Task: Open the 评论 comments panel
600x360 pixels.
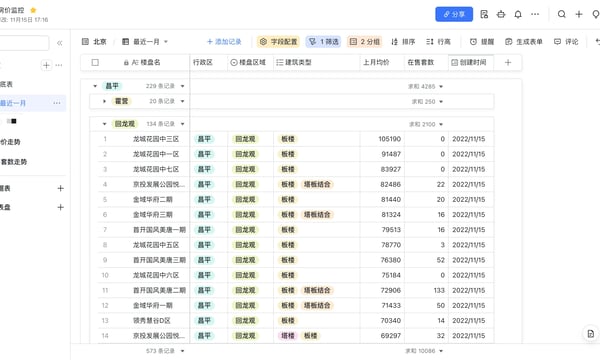Action: pyautogui.click(x=566, y=42)
